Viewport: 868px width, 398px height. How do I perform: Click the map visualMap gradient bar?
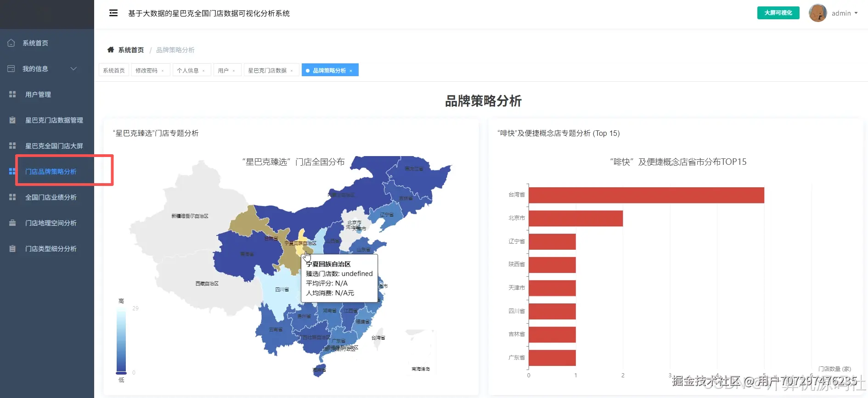click(x=121, y=340)
